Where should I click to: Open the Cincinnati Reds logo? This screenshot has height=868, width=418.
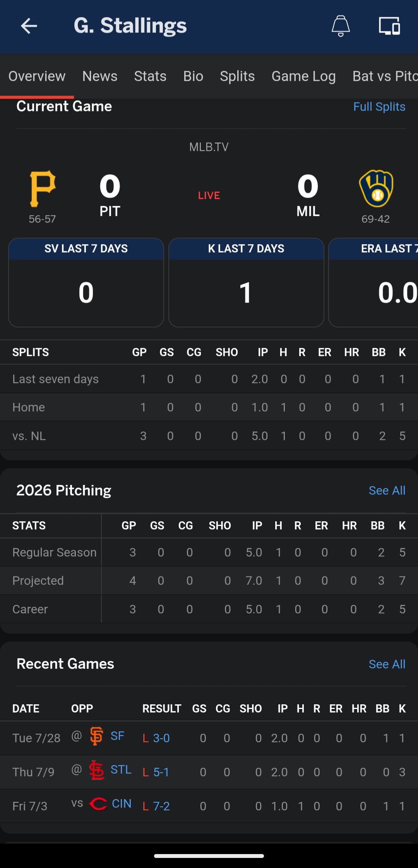click(x=98, y=804)
